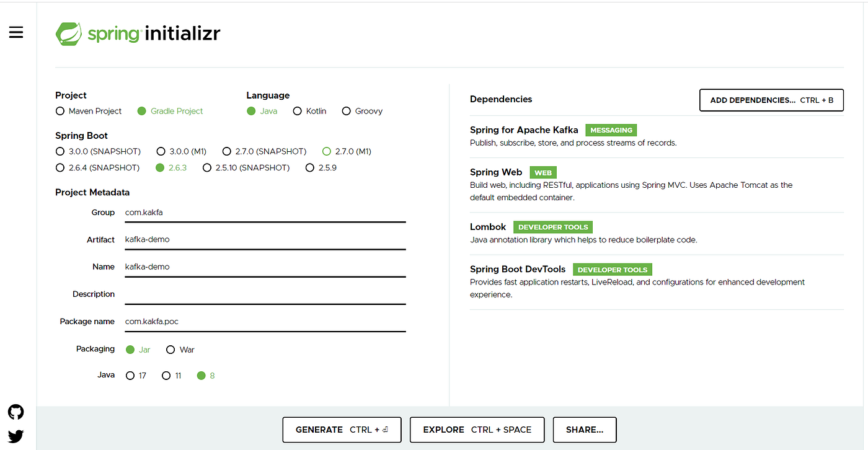868x450 pixels.
Task: Click the Spring Initializr logo
Action: (x=138, y=33)
